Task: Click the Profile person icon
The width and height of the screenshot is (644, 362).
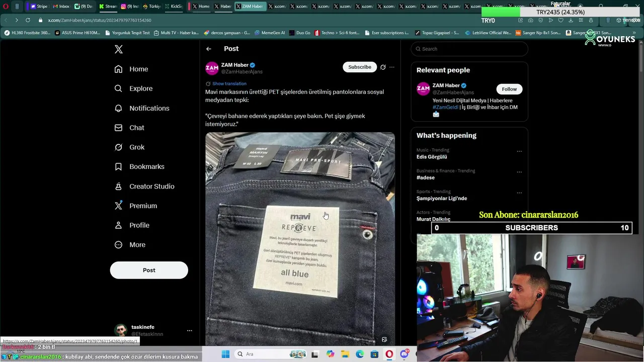Action: pyautogui.click(x=118, y=225)
